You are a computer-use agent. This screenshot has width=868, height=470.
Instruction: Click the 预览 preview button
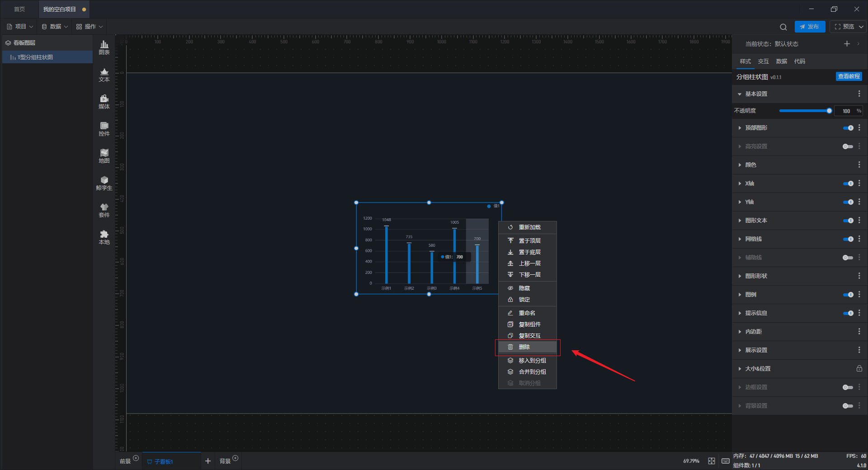coord(844,27)
